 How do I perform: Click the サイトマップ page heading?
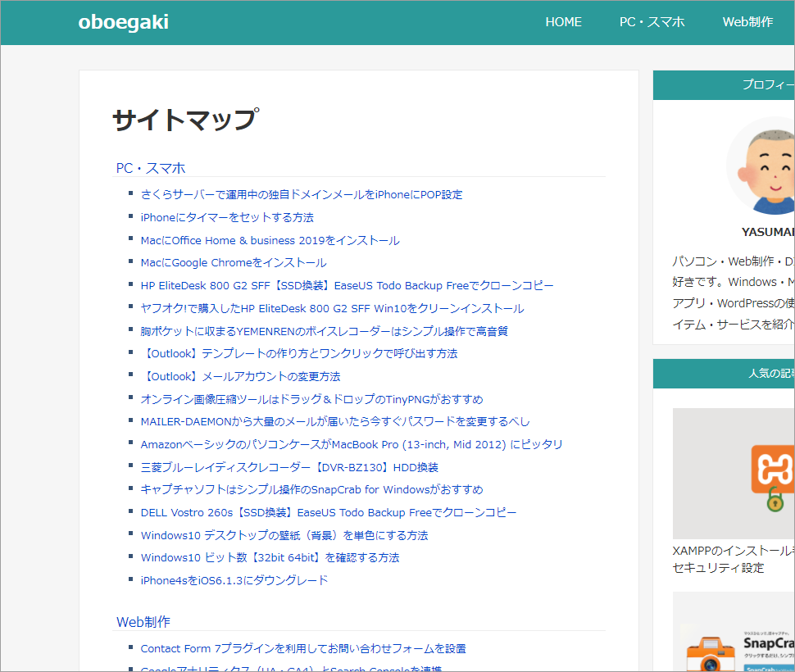coord(186,120)
